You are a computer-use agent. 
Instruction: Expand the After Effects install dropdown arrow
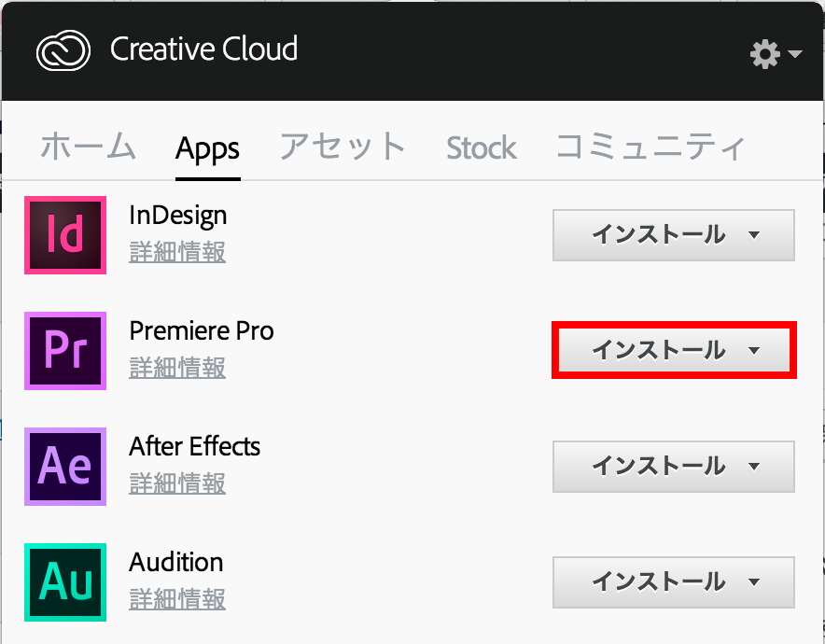tap(755, 467)
